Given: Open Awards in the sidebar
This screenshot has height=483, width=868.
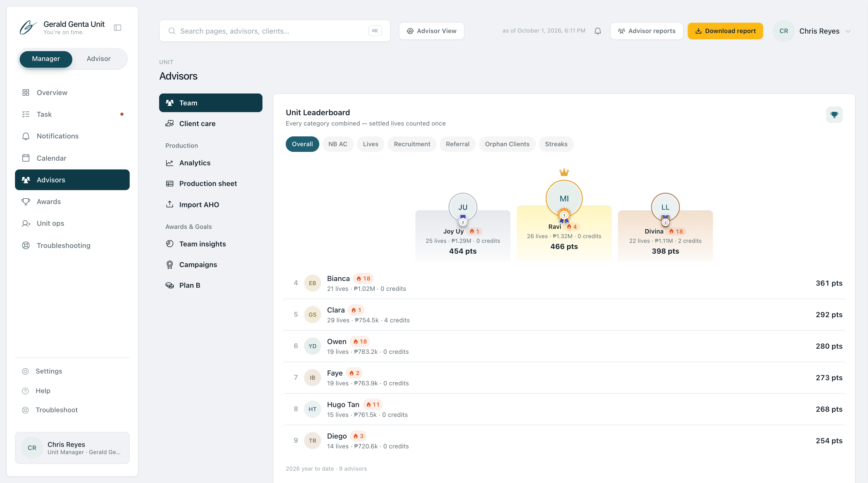Looking at the screenshot, I should (72, 201).
